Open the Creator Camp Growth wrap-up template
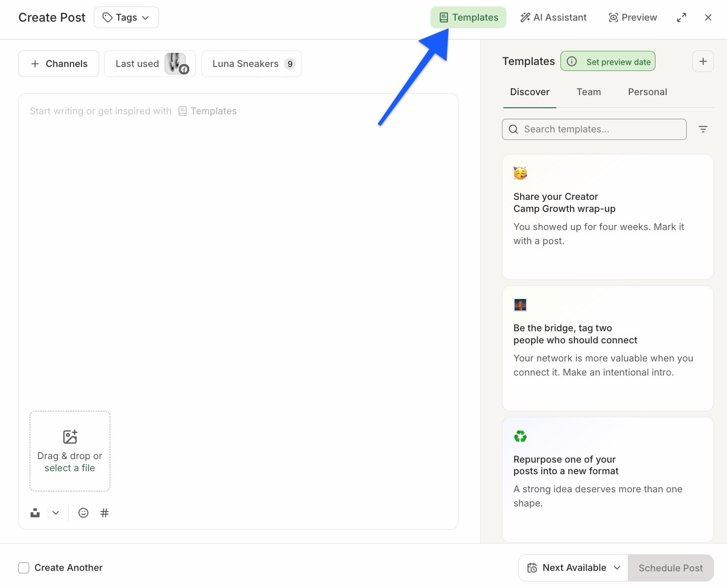The height and width of the screenshot is (588, 727). coord(608,217)
